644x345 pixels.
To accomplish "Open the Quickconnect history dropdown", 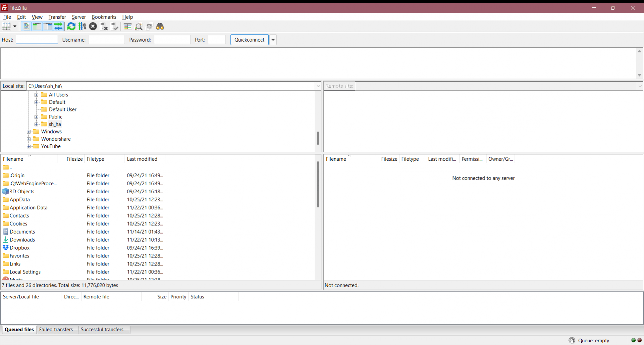I will [273, 40].
